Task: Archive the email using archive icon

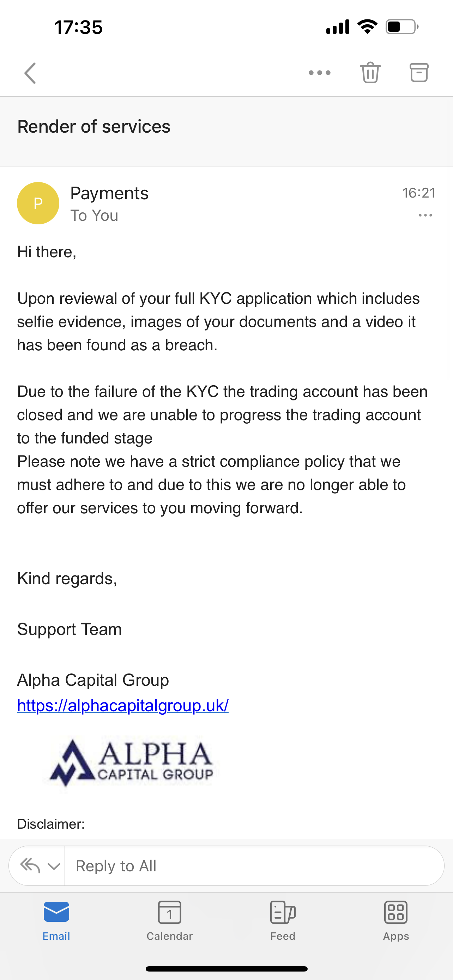Action: [419, 72]
